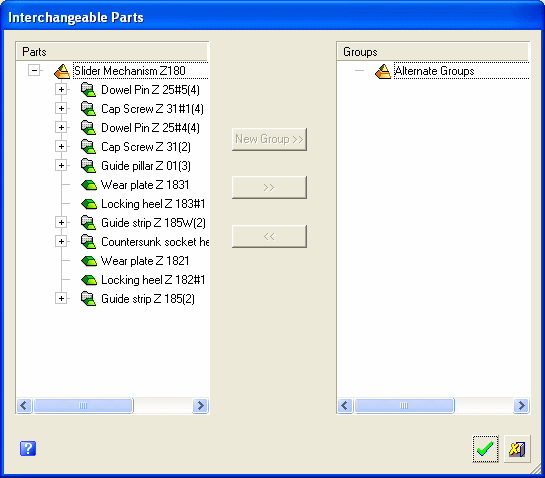Click the Locking heel Z 183#1 part icon
Viewport: 545px width, 478px height.
[89, 204]
